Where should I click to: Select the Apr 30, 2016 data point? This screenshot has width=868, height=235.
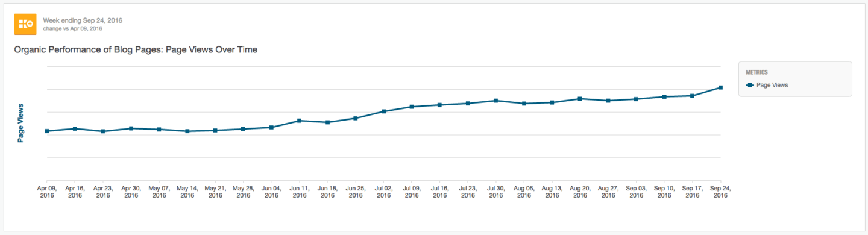pyautogui.click(x=131, y=128)
